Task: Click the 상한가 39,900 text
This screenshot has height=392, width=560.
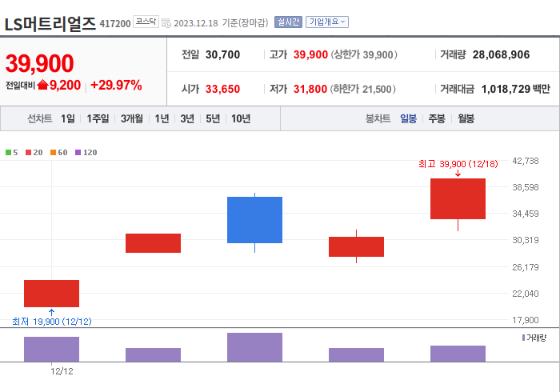Action: pos(364,54)
